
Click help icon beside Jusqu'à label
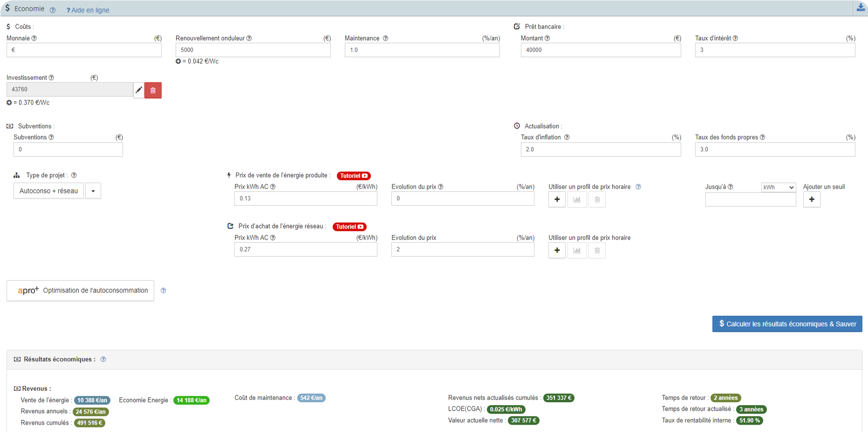730,186
